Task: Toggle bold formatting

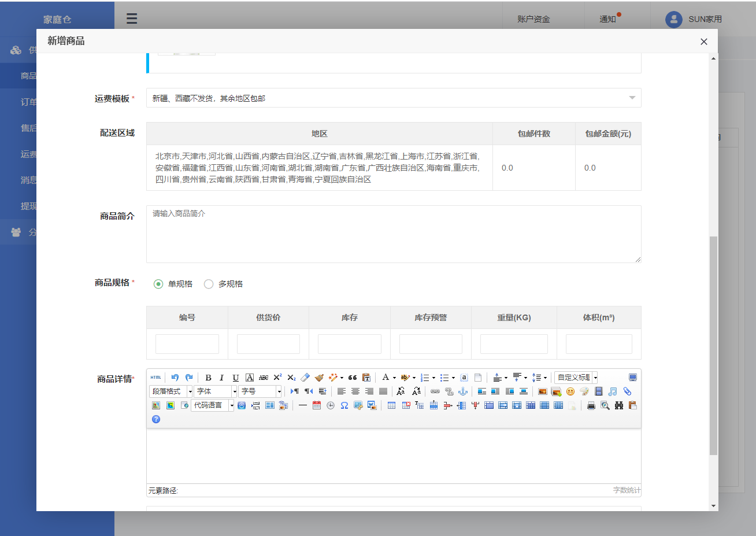Action: click(x=208, y=378)
